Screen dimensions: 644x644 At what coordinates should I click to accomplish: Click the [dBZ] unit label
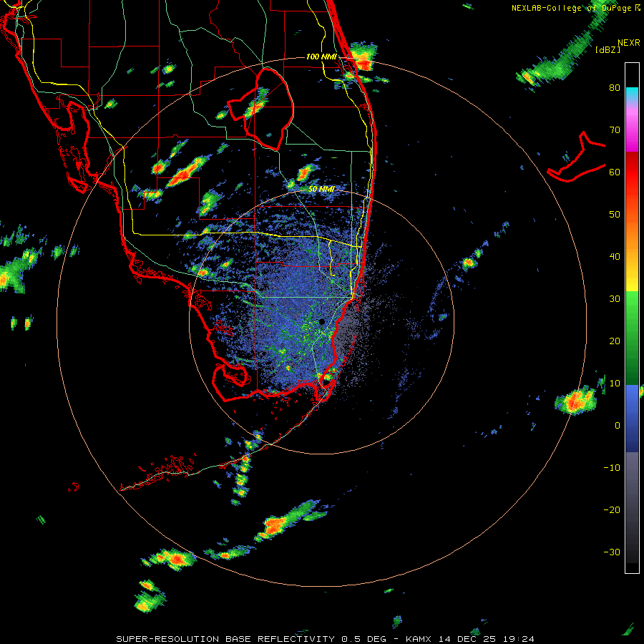[x=608, y=49]
